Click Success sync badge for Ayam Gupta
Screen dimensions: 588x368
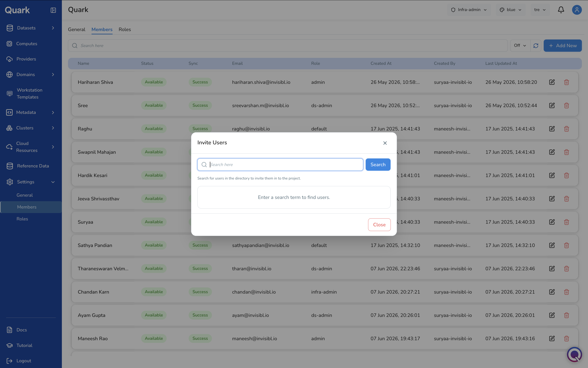(200, 315)
